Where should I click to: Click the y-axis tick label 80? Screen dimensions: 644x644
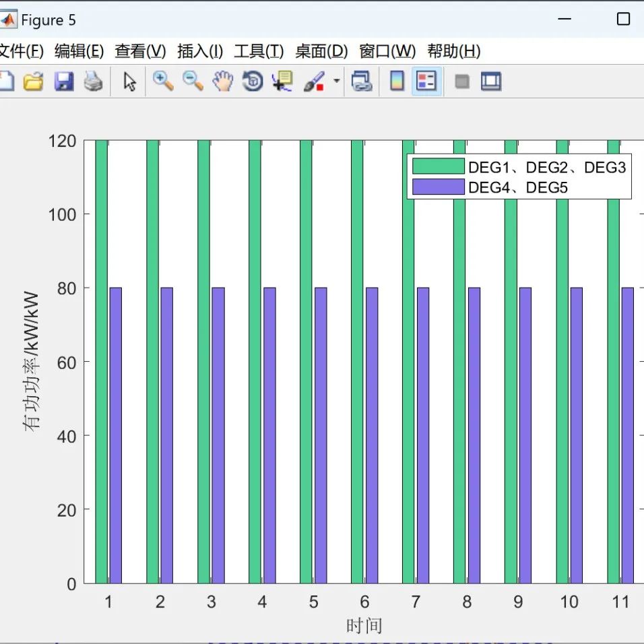coord(67,289)
